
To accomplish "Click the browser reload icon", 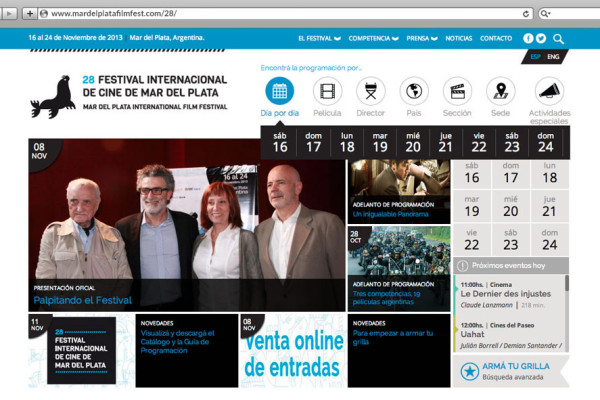I will (x=526, y=14).
